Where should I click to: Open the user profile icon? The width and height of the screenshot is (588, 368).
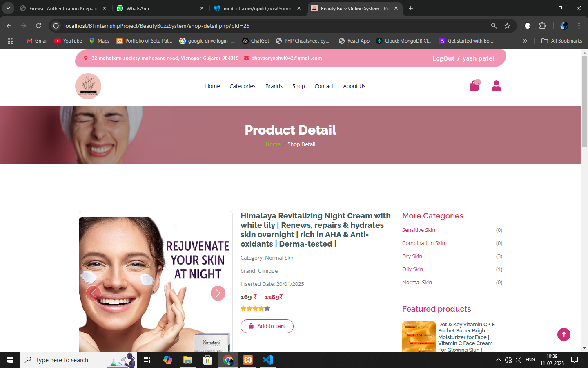(x=496, y=85)
